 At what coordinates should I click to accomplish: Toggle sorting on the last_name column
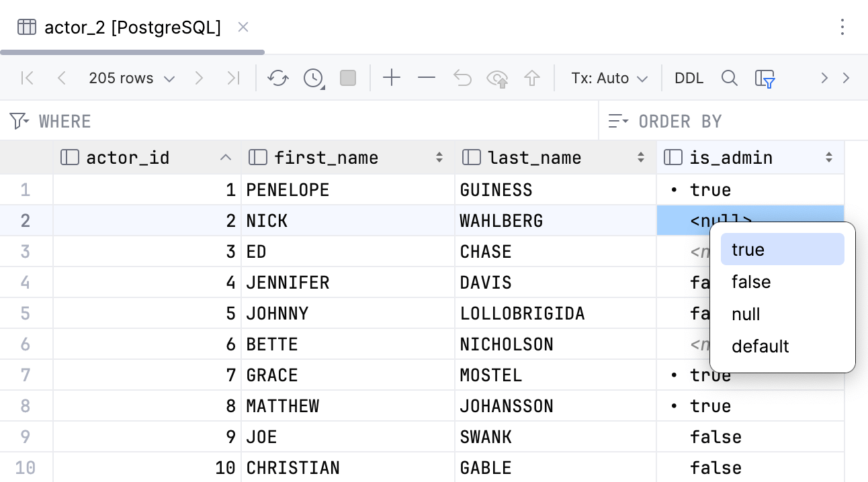tap(640, 157)
